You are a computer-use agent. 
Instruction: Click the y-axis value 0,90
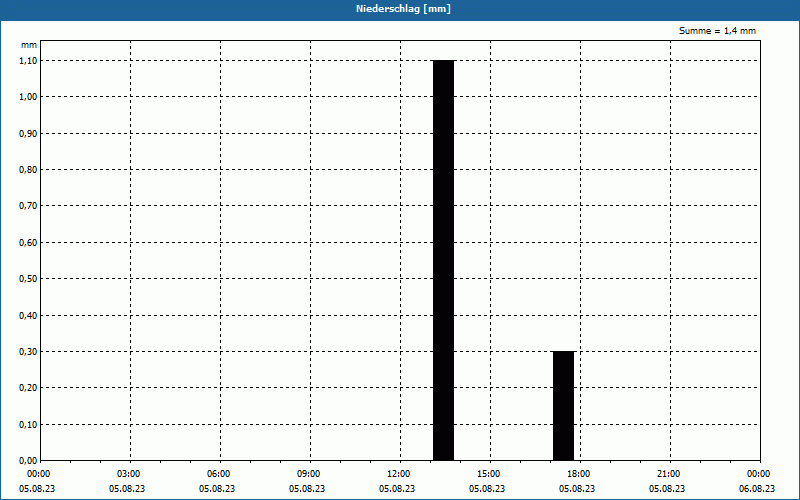pos(28,133)
